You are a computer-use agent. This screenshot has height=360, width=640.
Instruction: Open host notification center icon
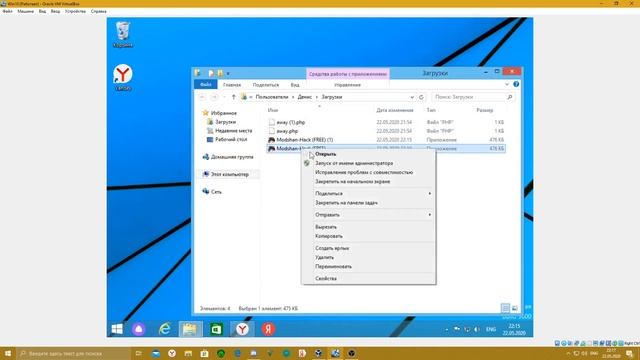(x=630, y=353)
